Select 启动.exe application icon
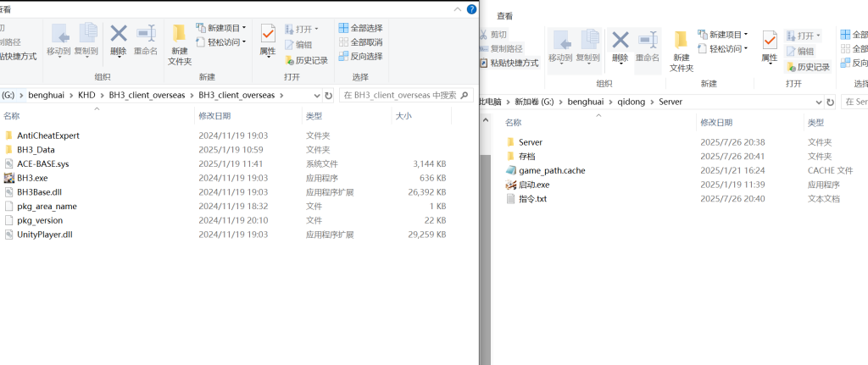The height and width of the screenshot is (365, 868). click(511, 185)
